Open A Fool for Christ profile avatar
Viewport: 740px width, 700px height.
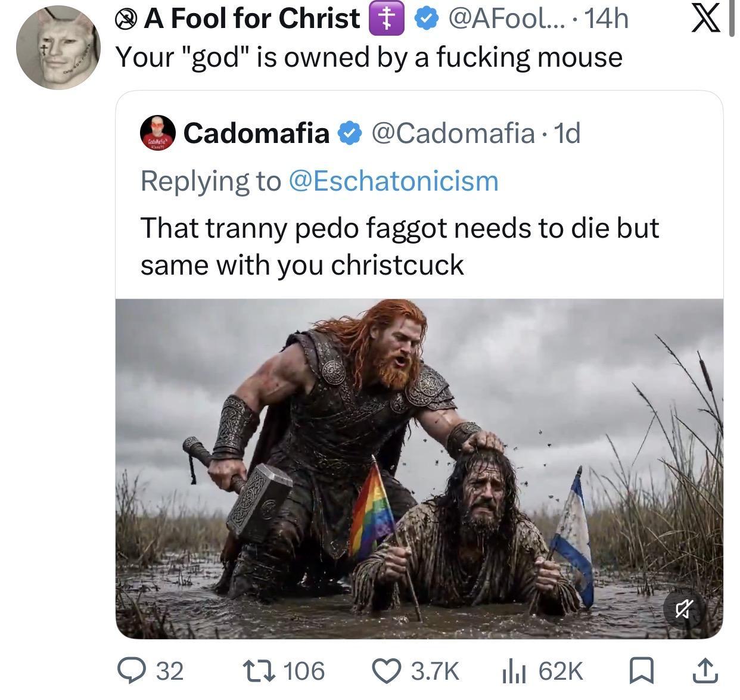(x=58, y=48)
